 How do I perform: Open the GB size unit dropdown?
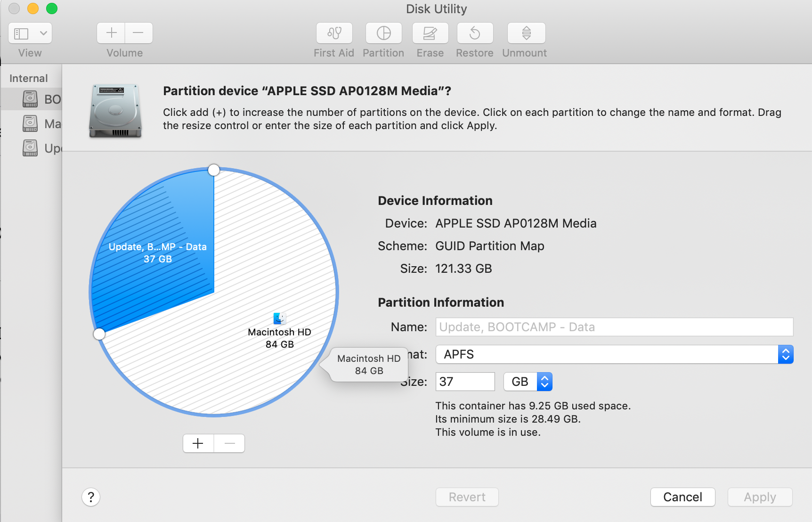528,382
